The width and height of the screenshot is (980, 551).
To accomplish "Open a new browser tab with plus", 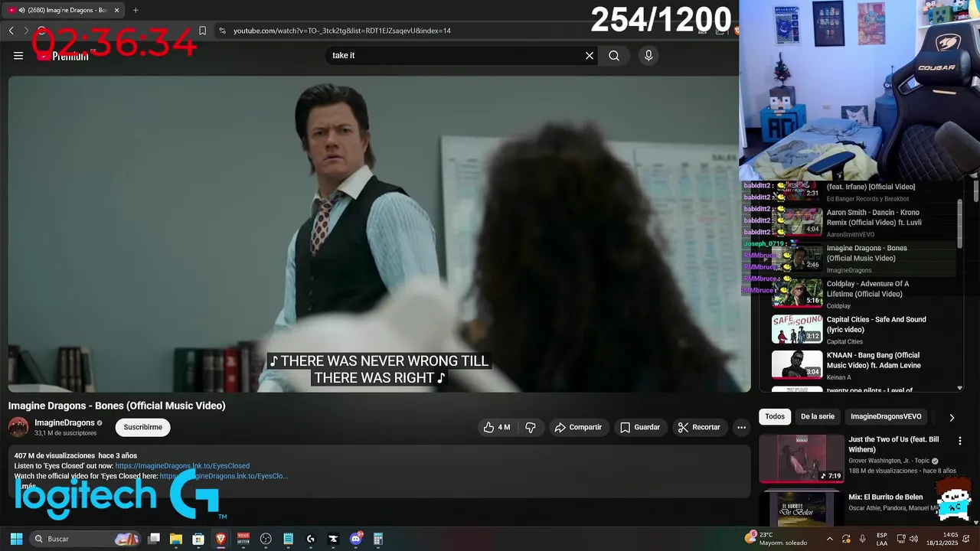I will point(136,10).
